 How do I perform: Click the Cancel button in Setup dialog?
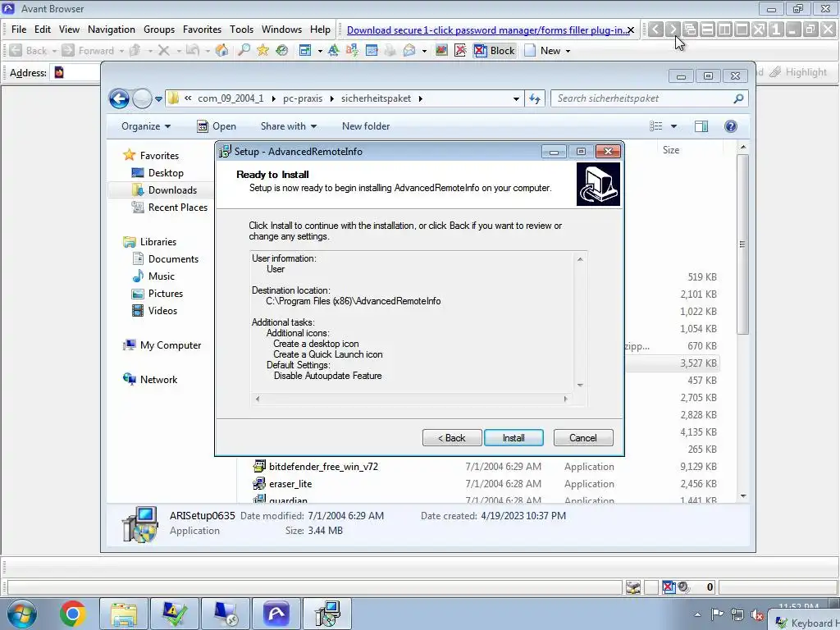coord(583,438)
